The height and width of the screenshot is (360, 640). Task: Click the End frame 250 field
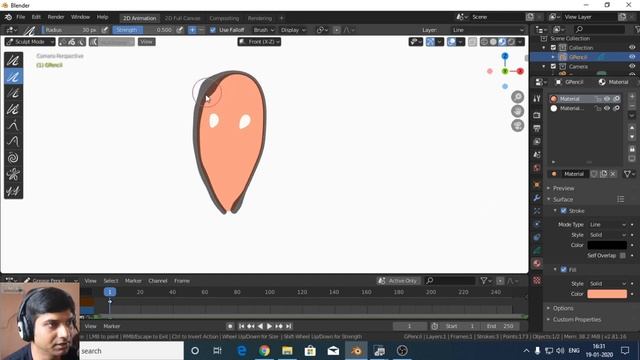(500, 326)
